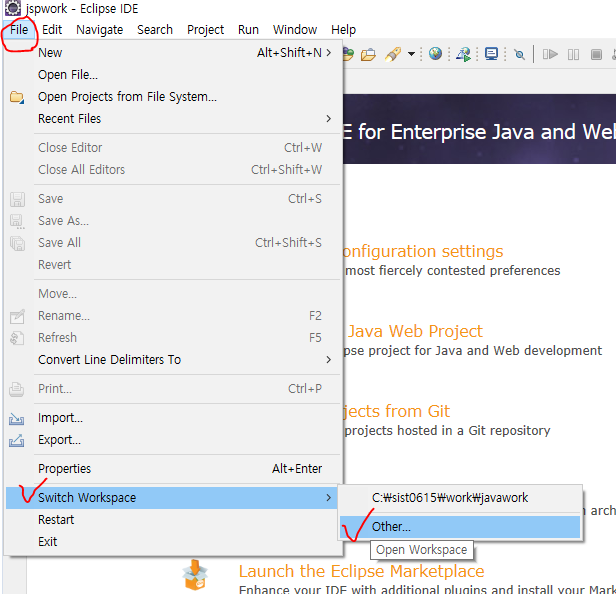Open the Search menu
The height and width of the screenshot is (594, 616).
pyautogui.click(x=155, y=30)
